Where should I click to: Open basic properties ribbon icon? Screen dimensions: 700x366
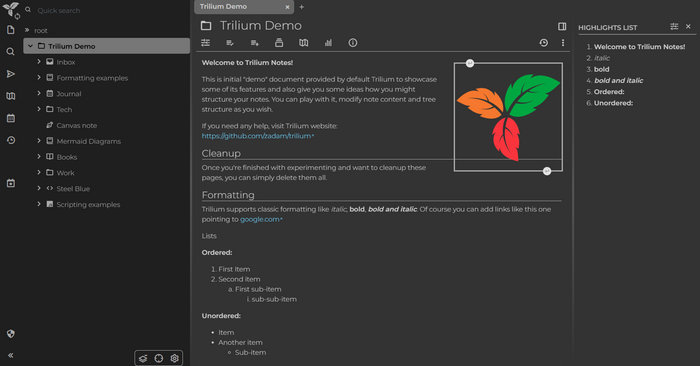(x=205, y=43)
